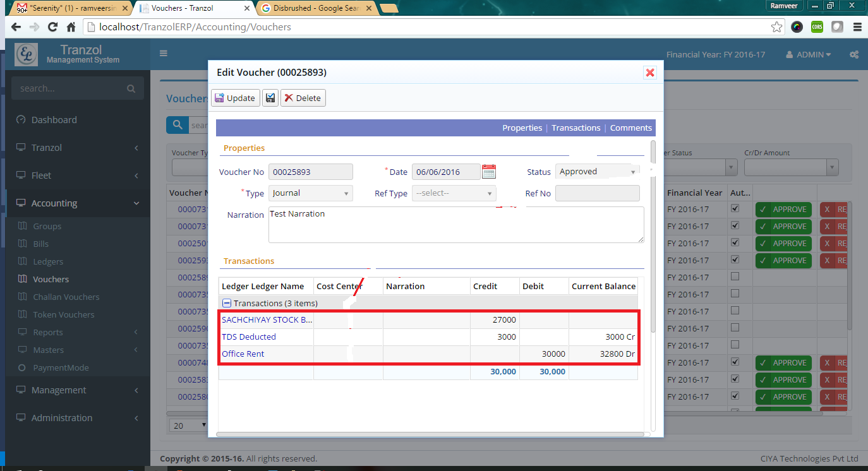Screen dimensions: 868x471
Task: Click the Update button to save the voucher
Action: pyautogui.click(x=235, y=97)
